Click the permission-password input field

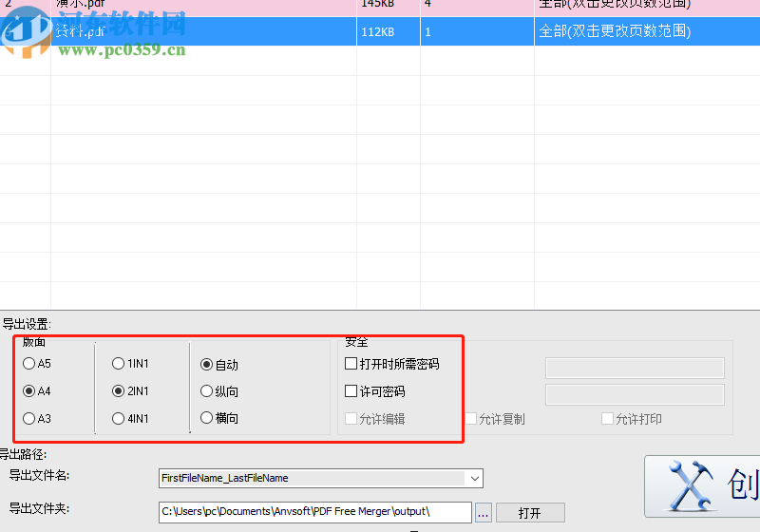tap(635, 395)
